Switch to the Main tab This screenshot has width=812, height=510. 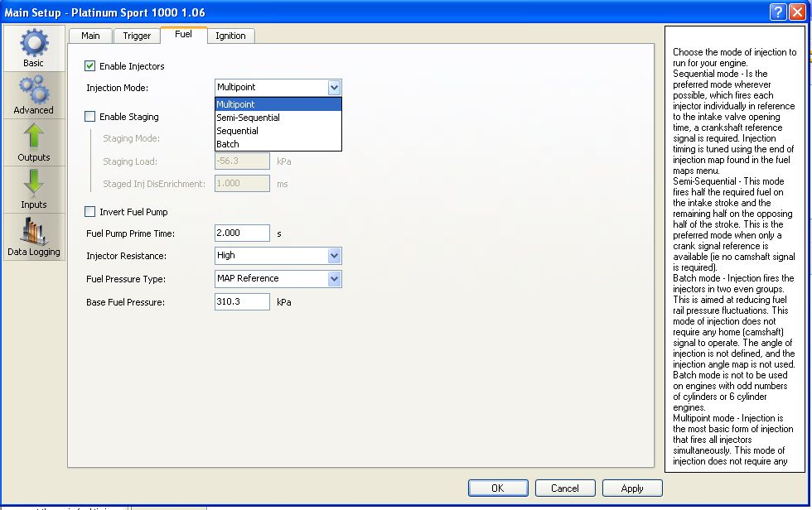click(x=90, y=36)
